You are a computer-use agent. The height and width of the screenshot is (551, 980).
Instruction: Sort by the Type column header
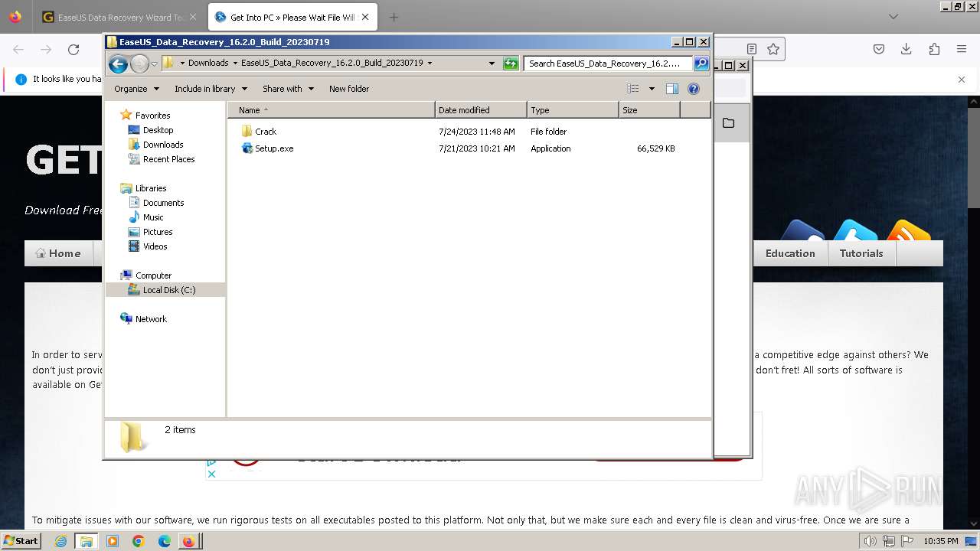(573, 110)
